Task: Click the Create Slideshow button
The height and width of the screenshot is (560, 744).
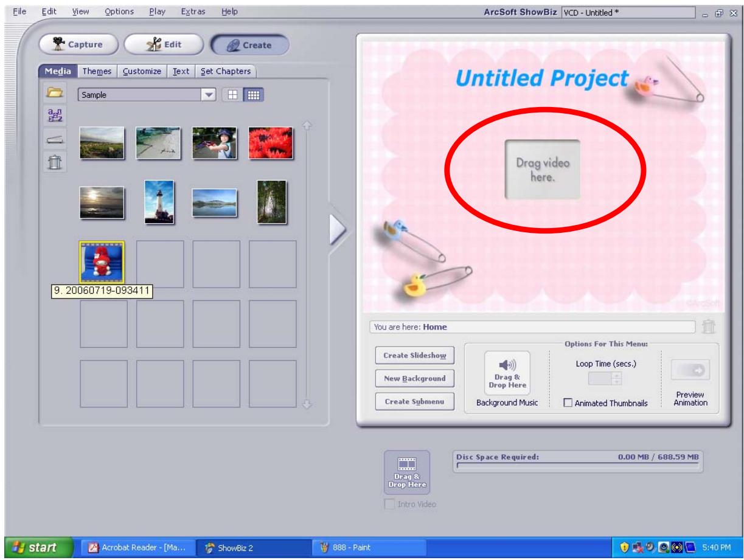Action: 415,355
